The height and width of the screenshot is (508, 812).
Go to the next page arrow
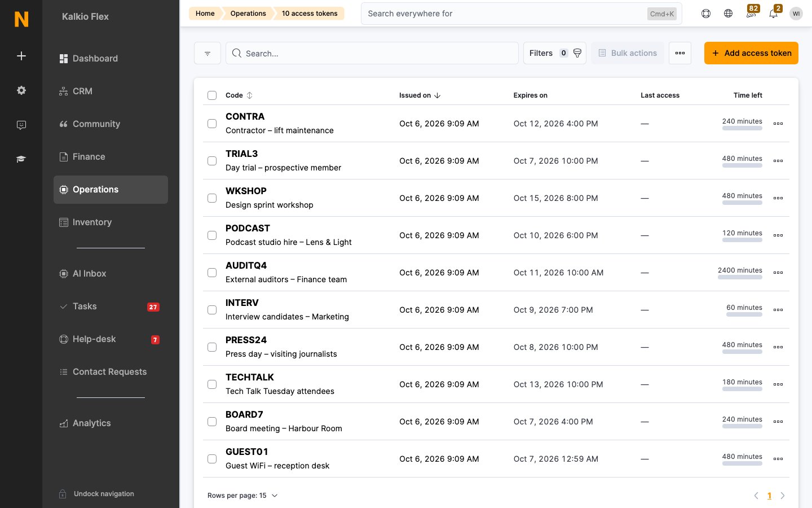783,496
